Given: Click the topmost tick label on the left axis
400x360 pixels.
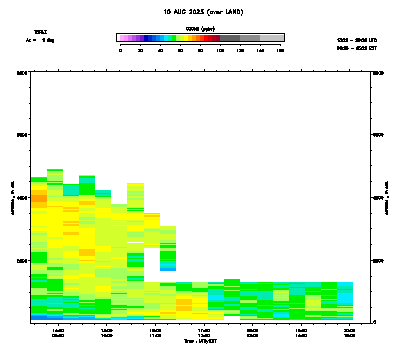Looking at the screenshot, I should click(22, 72).
